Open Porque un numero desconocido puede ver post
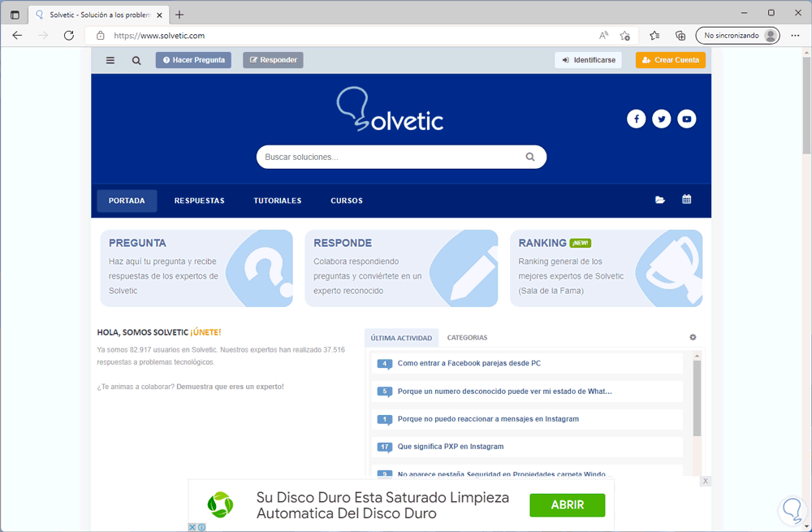Image resolution: width=812 pixels, height=532 pixels. coord(504,391)
